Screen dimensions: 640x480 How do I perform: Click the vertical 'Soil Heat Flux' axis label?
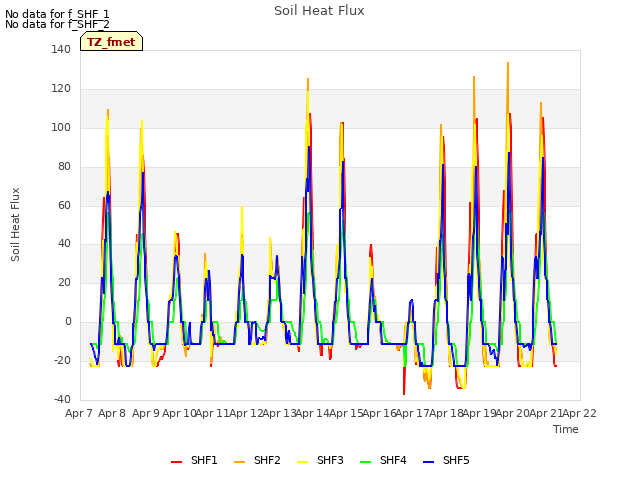15,224
